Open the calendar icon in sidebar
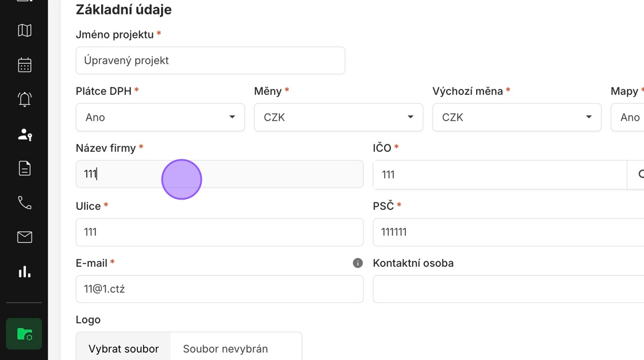Image resolution: width=644 pixels, height=360 pixels. 25,65
